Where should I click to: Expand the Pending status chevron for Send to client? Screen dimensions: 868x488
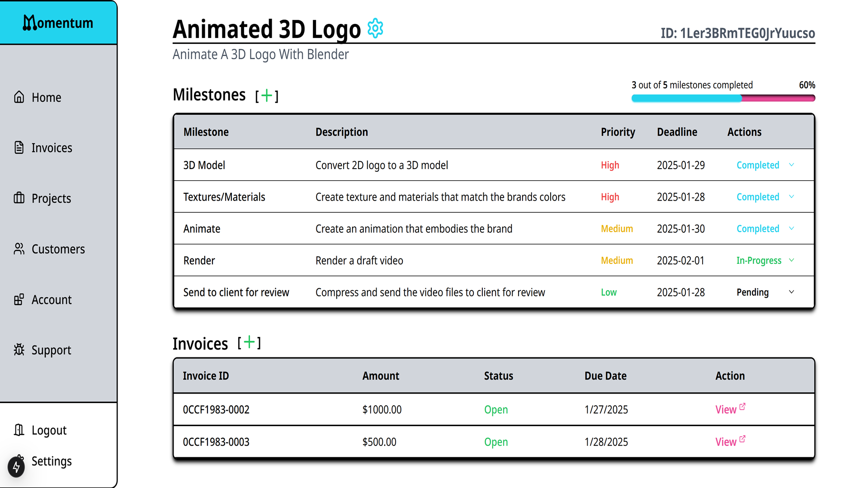click(791, 292)
